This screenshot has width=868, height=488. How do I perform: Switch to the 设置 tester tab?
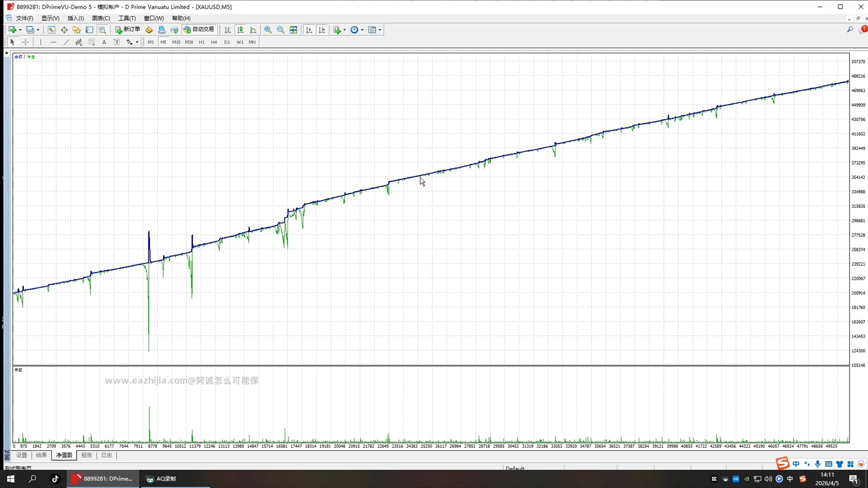click(22, 455)
